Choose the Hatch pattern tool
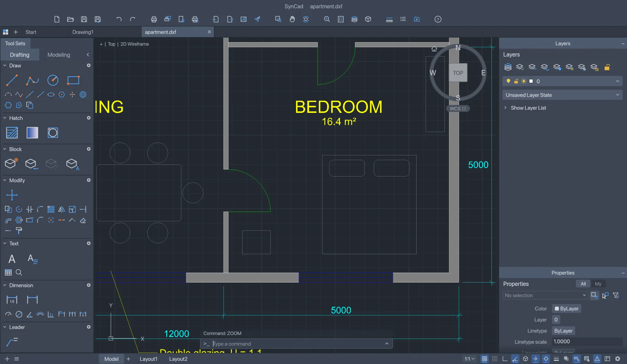Viewport: 627px width, 364px height. click(12, 133)
